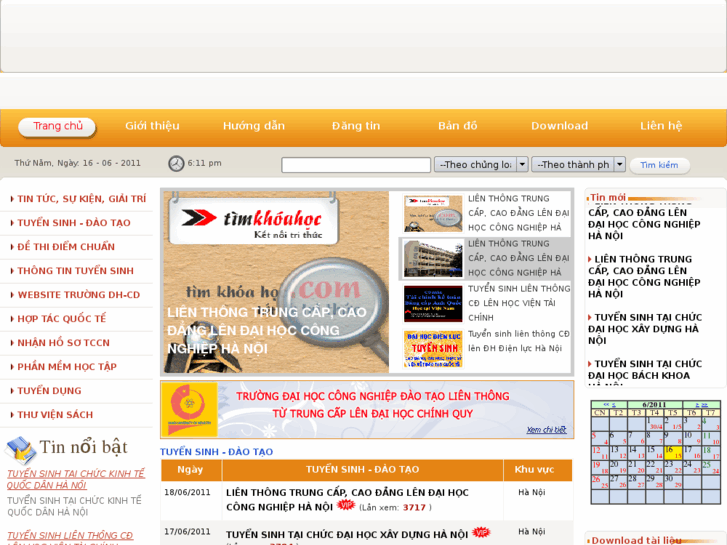Open the Giới thiệu menu item

pos(152,126)
